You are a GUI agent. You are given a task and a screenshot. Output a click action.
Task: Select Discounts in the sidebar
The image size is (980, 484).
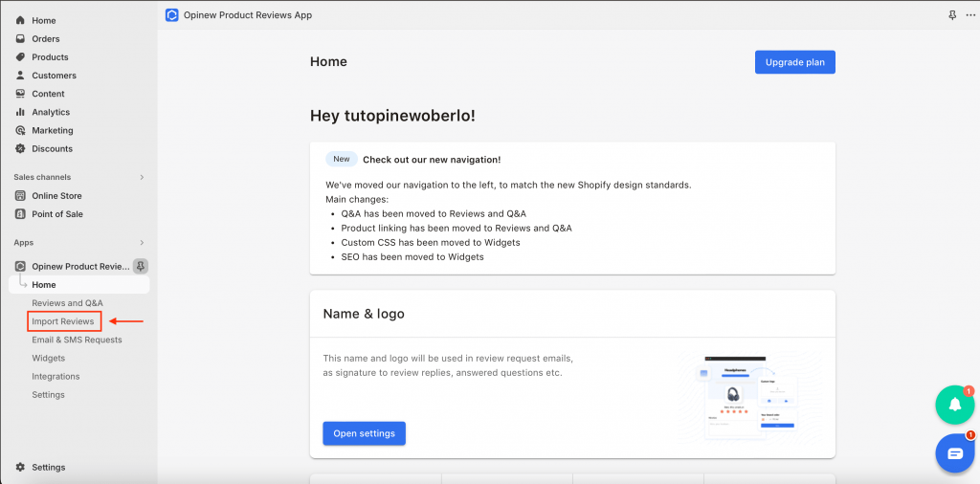(x=52, y=148)
